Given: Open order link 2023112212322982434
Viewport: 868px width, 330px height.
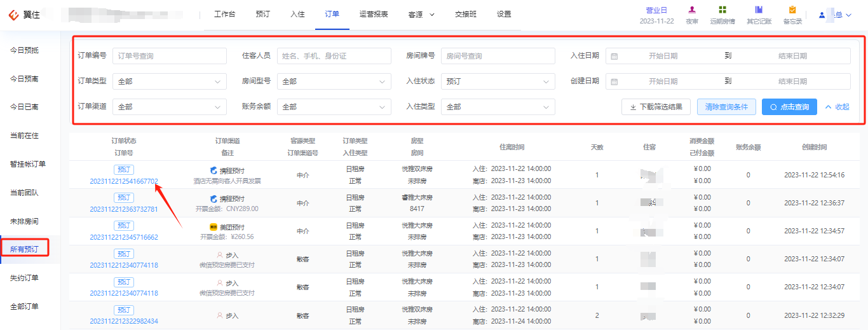Looking at the screenshot, I should tap(124, 321).
